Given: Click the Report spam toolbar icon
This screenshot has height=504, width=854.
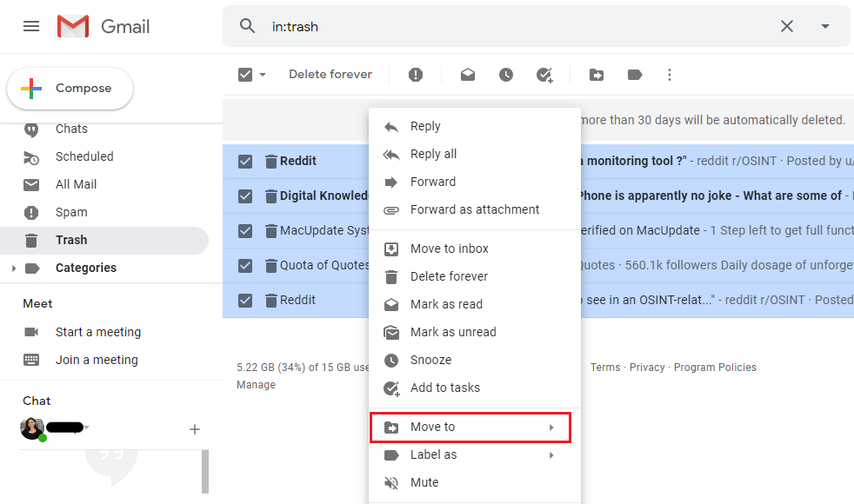Looking at the screenshot, I should (x=416, y=75).
